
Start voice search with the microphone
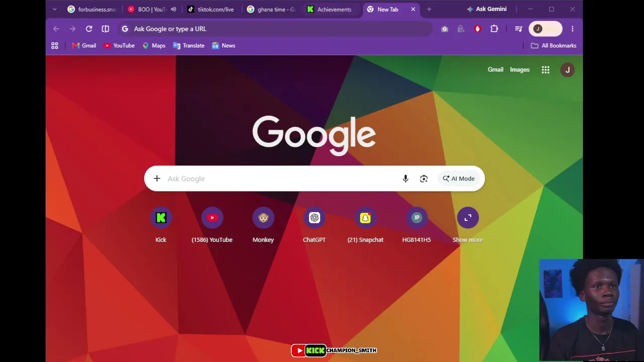point(406,178)
